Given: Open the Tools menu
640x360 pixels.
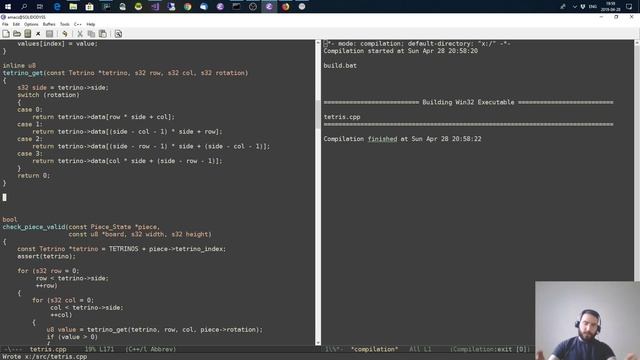Looking at the screenshot, I should (64, 24).
